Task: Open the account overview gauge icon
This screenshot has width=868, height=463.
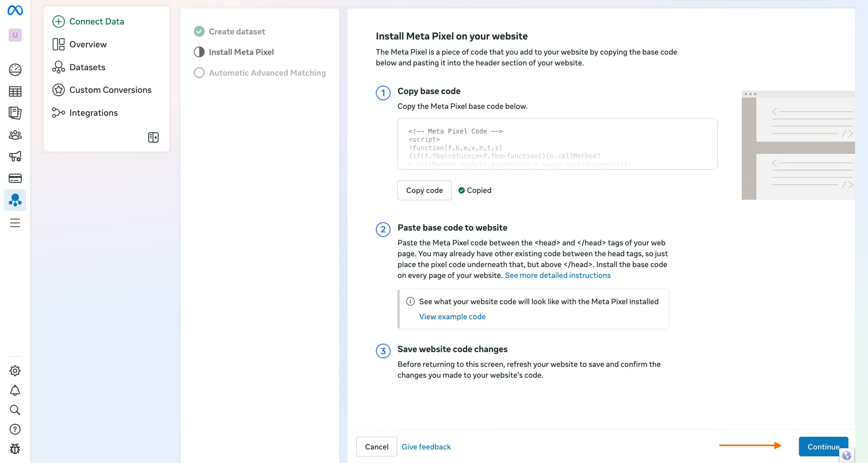Action: tap(15, 70)
